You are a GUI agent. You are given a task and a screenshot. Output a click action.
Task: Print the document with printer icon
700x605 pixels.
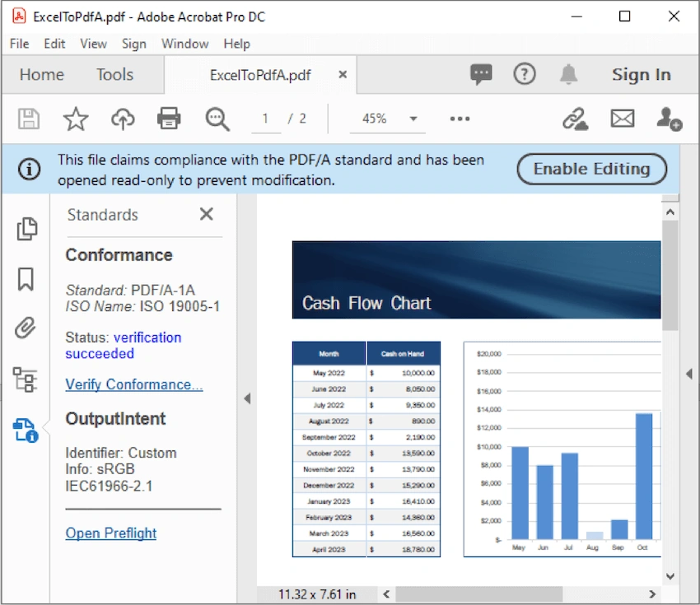169,119
